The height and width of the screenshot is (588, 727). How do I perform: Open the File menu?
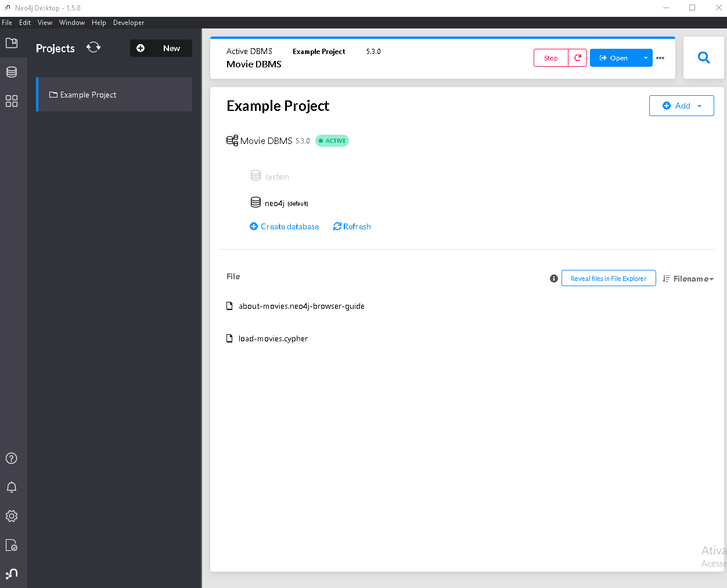click(x=7, y=23)
